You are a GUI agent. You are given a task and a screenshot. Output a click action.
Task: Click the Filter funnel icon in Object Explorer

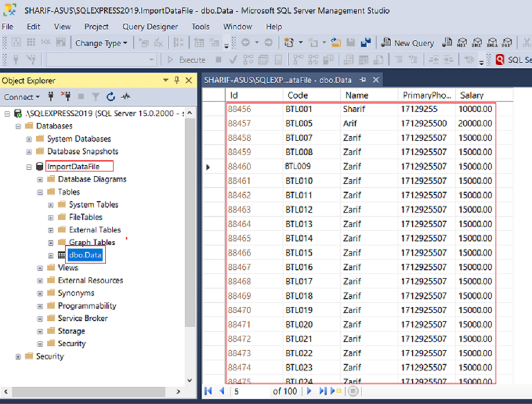point(96,97)
